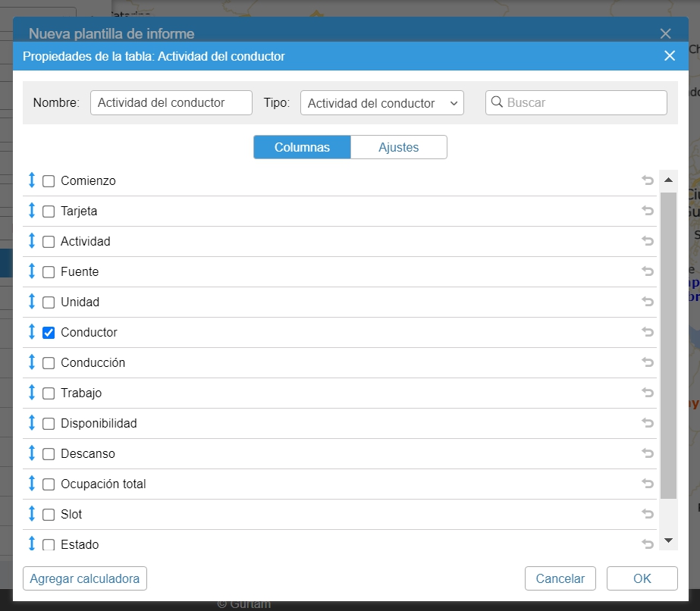Enable the Unidad column checkbox
The height and width of the screenshot is (611, 700).
49,302
